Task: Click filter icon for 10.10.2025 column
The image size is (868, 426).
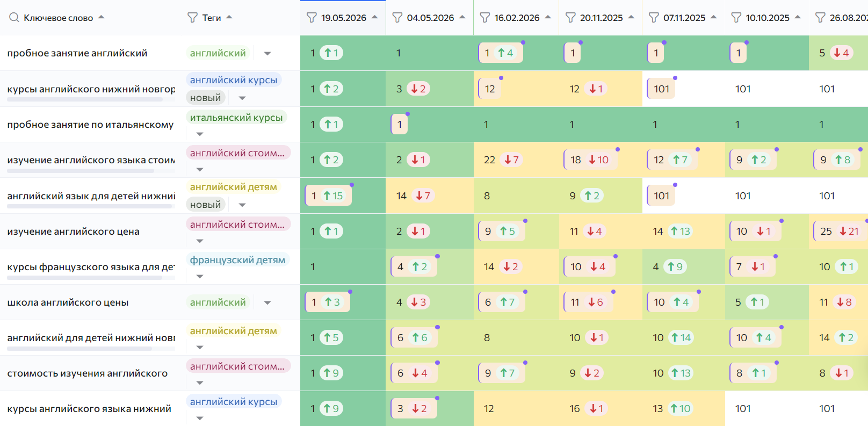Action: coord(736,18)
